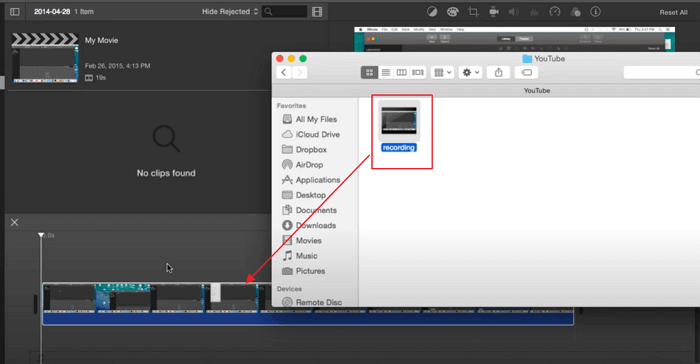700x364 pixels.
Task: Click the Finder edit tags button
Action: (526, 72)
